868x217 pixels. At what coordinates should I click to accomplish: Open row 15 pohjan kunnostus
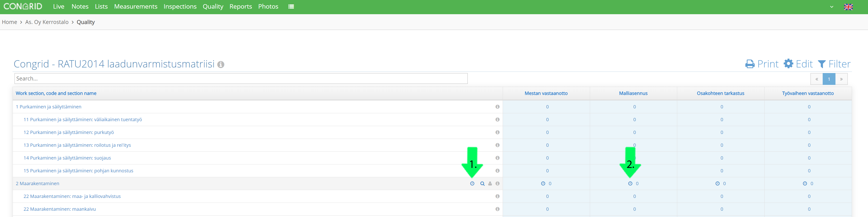pyautogui.click(x=78, y=171)
